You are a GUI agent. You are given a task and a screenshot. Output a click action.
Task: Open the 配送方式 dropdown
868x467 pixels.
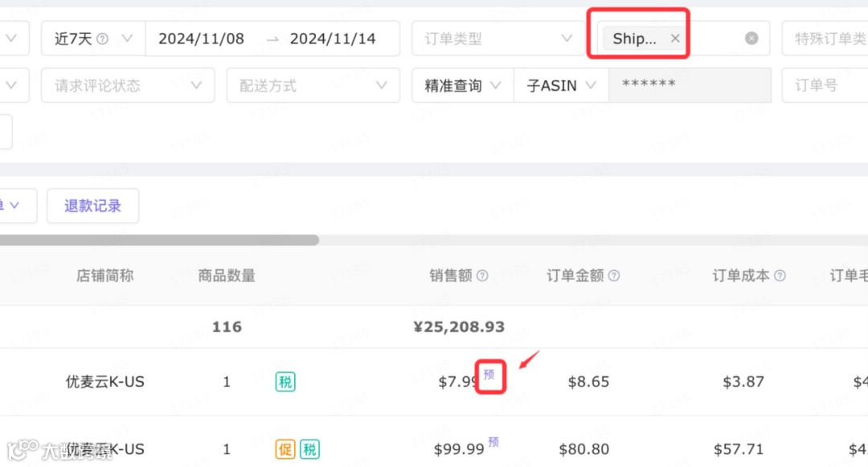(x=313, y=85)
